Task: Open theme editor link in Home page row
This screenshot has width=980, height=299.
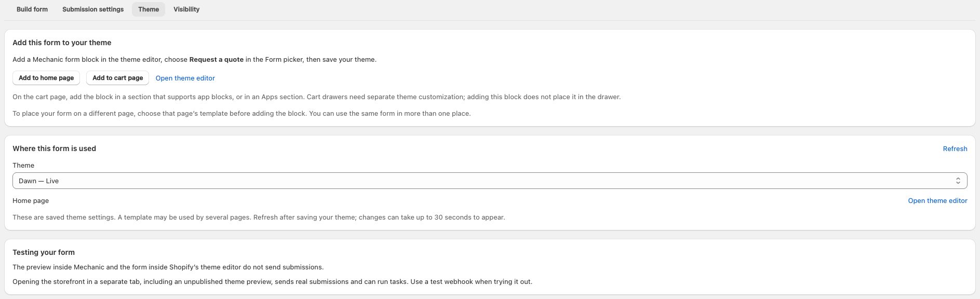Action: [x=937, y=201]
